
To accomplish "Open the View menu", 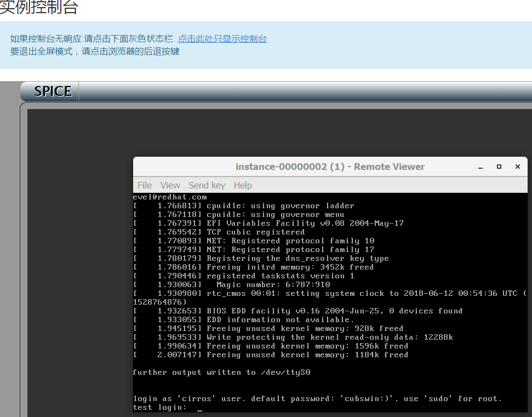I will coord(170,185).
